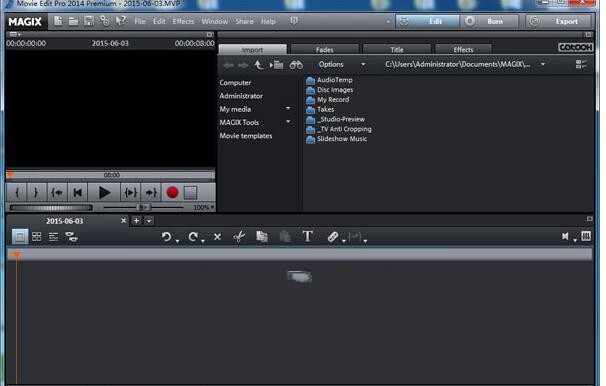Navigate up one folder level

click(259, 65)
